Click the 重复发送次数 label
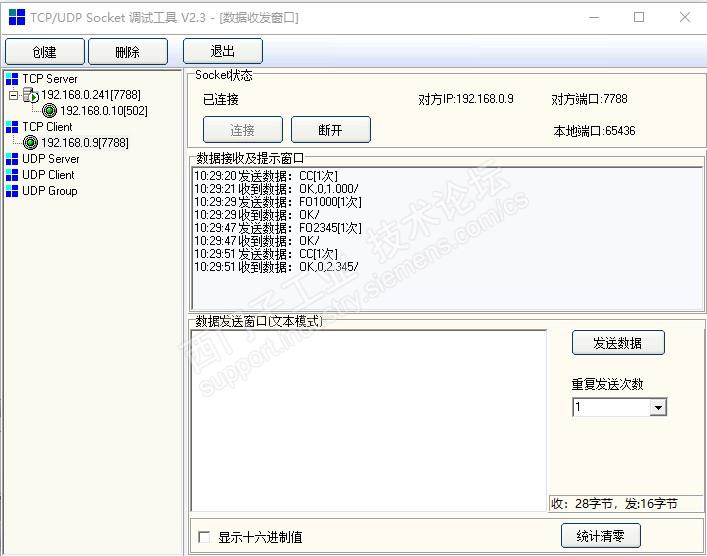 607,384
